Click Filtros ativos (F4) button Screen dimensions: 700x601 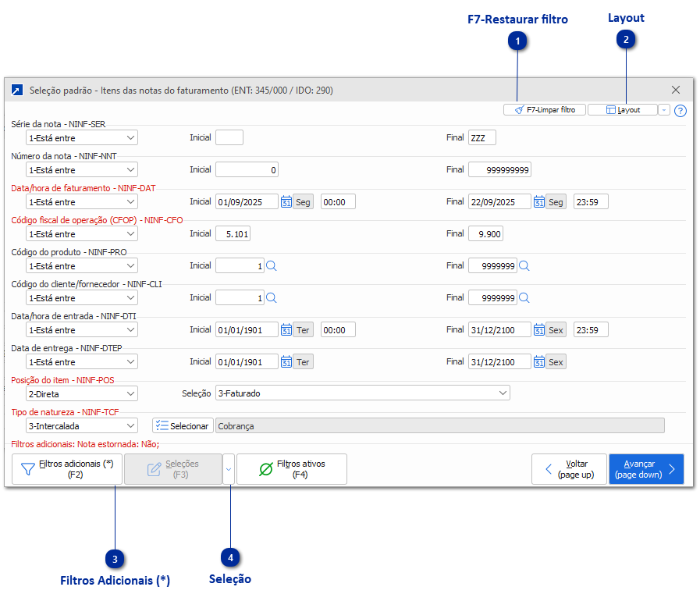pyautogui.click(x=292, y=469)
